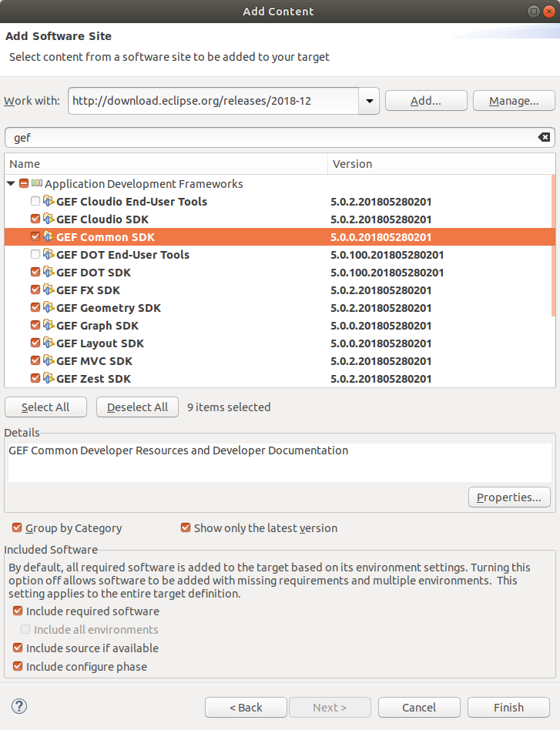Open the Manage... sites button
The image size is (560, 730).
pos(514,101)
